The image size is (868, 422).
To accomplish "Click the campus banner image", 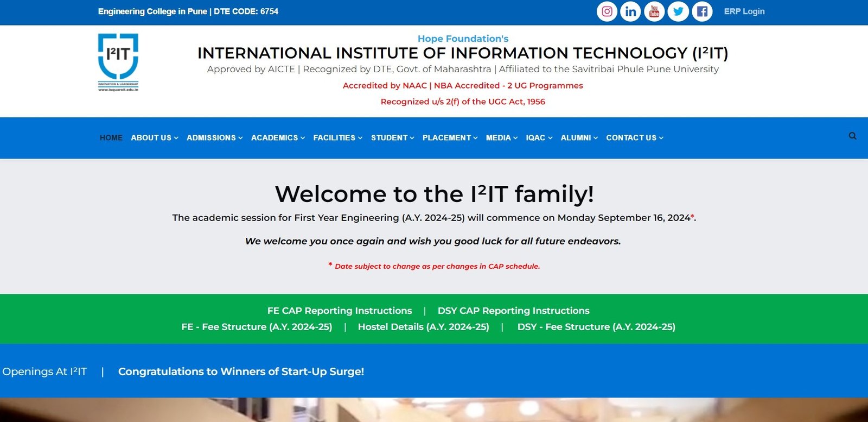I will (434, 410).
